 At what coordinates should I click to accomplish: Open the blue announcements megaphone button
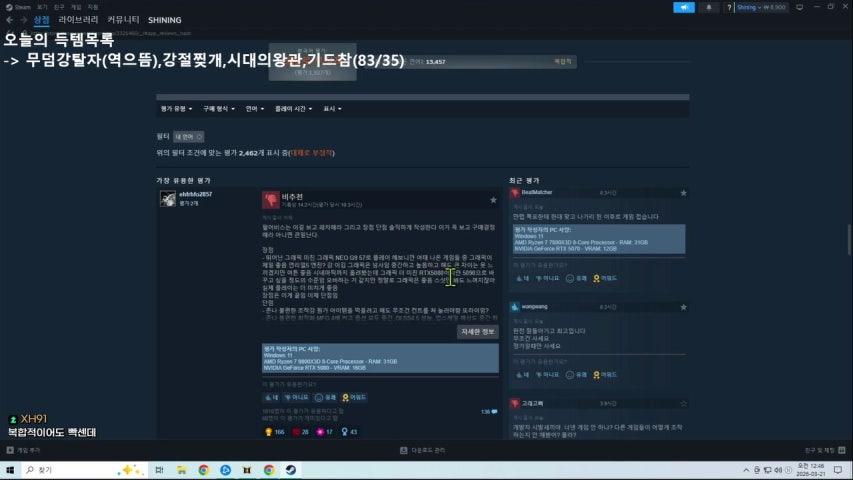(684, 8)
